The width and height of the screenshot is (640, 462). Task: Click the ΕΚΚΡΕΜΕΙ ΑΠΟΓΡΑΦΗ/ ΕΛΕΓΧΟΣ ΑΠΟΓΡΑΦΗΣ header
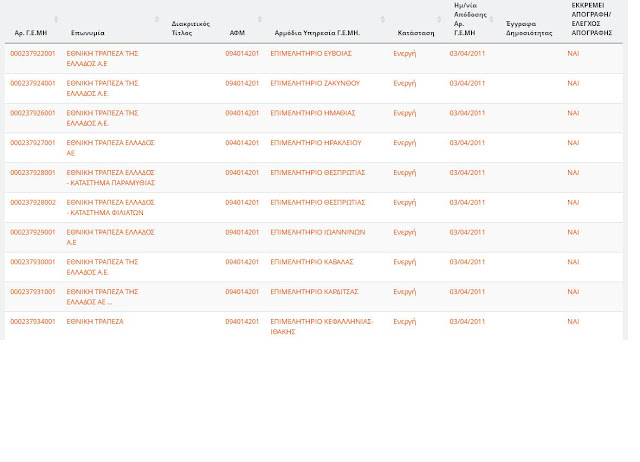click(x=592, y=19)
